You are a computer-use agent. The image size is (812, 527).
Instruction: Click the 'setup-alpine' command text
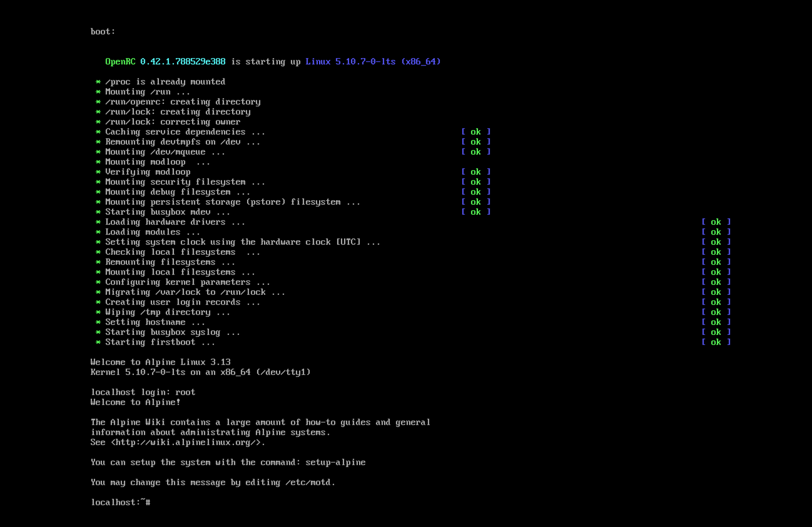coord(336,463)
